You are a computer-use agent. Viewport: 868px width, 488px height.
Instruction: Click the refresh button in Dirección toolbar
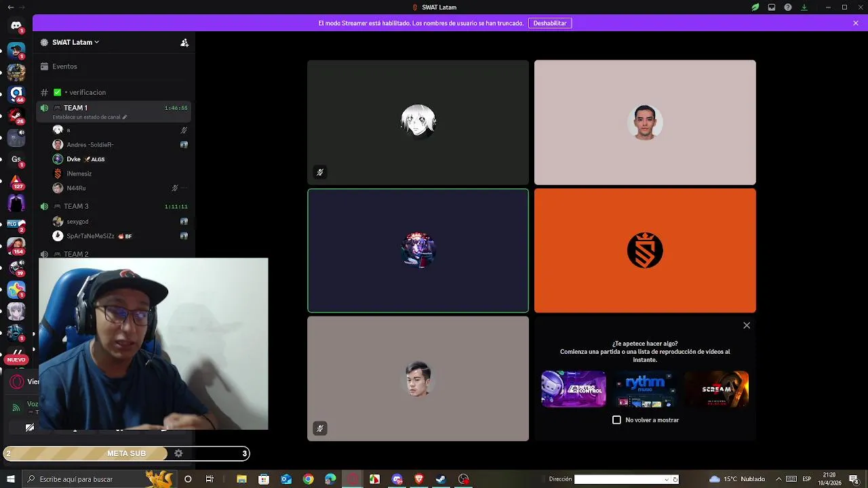pos(675,479)
